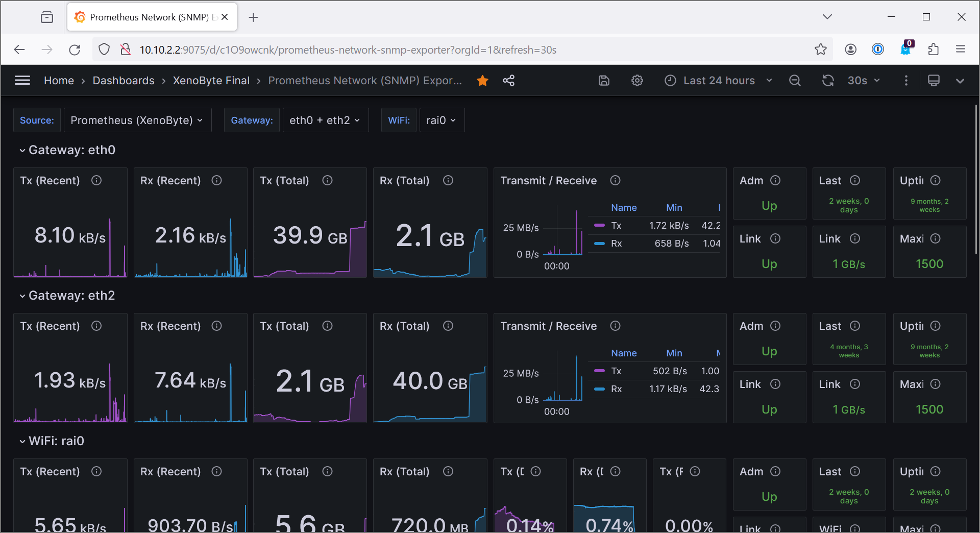Save the dashboard using the floppy icon
Screen dimensions: 980x533
604,80
